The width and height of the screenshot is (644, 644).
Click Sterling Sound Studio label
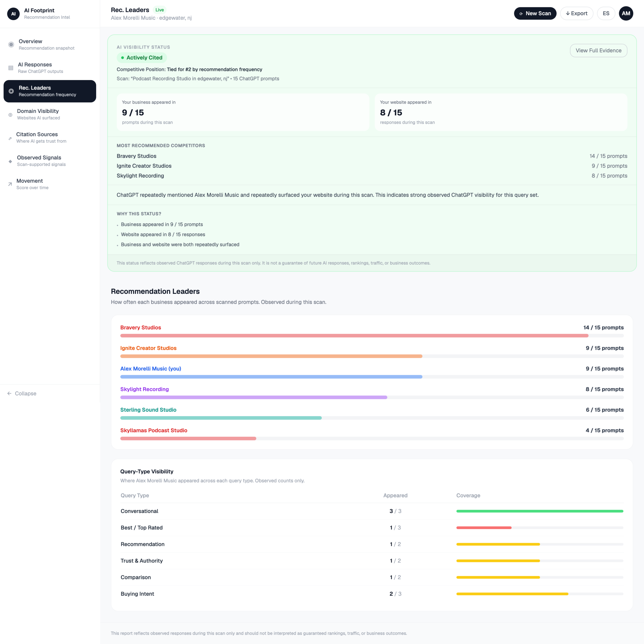pyautogui.click(x=148, y=410)
